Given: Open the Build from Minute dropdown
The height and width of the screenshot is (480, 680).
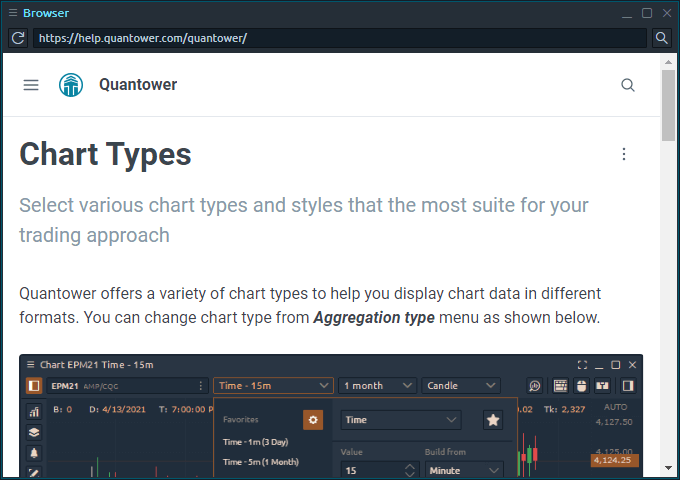Looking at the screenshot, I should coord(464,470).
